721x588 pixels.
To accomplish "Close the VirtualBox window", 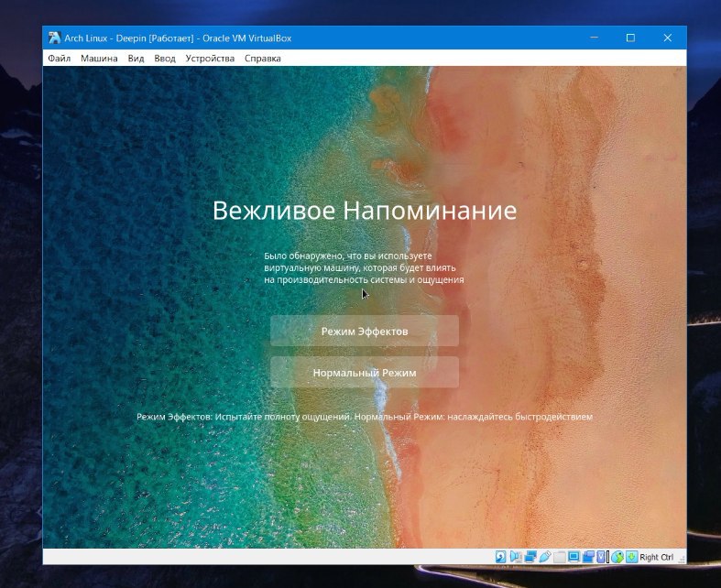I will (x=668, y=38).
